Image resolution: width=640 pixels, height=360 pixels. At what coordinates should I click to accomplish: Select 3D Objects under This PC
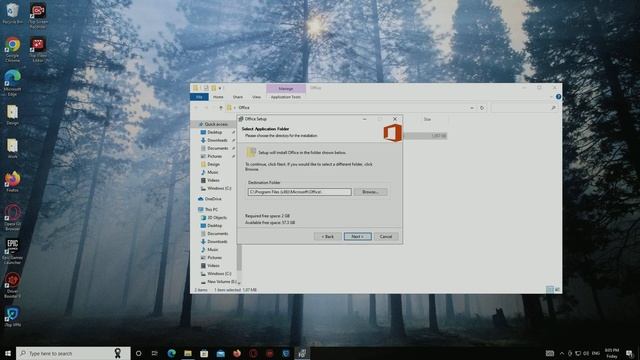pyautogui.click(x=214, y=218)
